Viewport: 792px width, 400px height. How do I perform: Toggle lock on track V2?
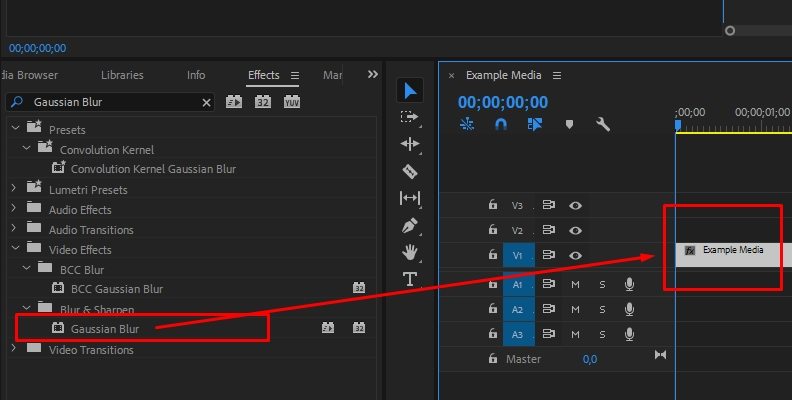[x=492, y=230]
